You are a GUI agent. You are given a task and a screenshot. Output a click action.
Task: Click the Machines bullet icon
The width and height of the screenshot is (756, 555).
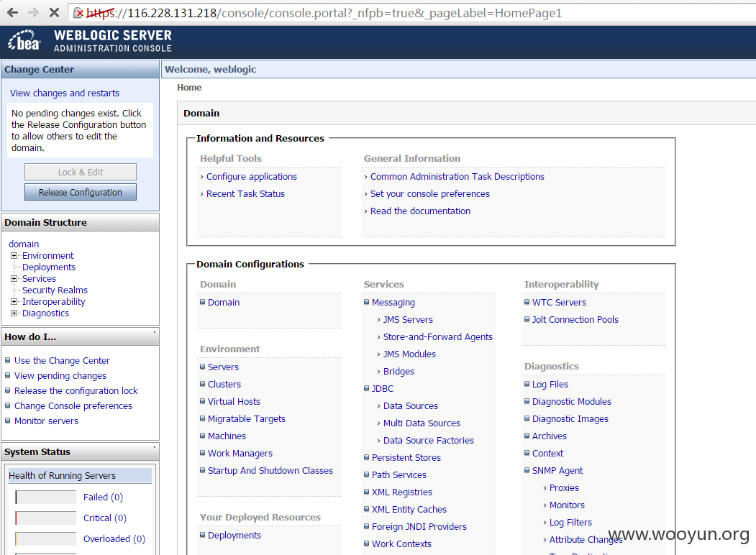point(203,436)
